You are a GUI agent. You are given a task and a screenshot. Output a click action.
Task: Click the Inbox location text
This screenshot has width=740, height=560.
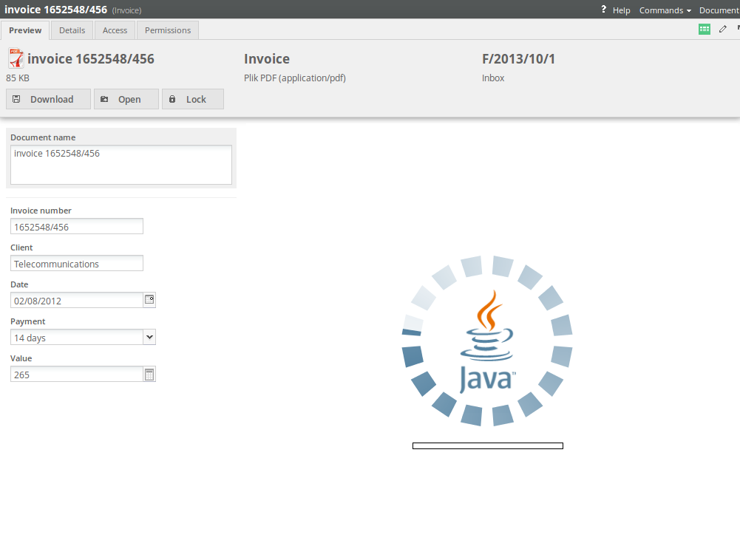point(492,78)
